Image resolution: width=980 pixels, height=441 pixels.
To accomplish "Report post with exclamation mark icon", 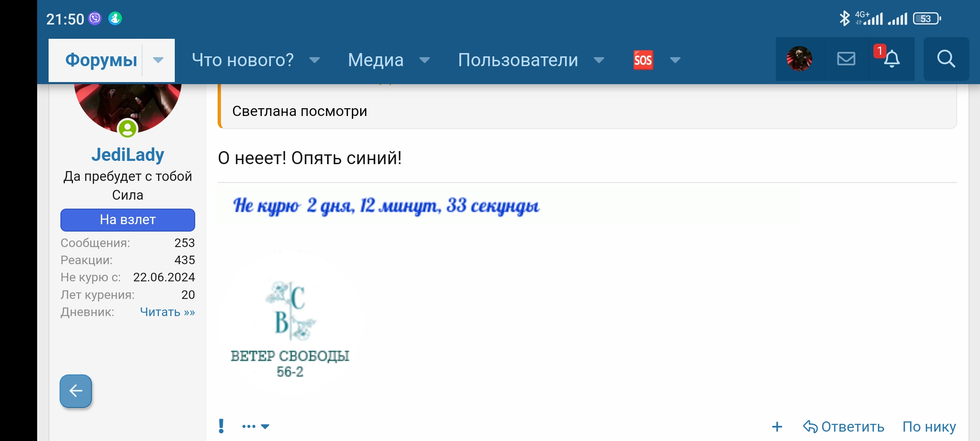I will pos(221,426).
